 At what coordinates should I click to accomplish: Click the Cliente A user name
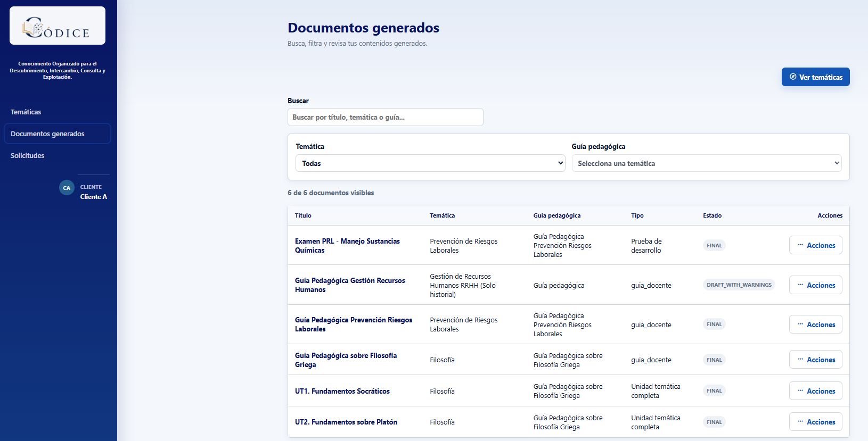[x=94, y=196]
